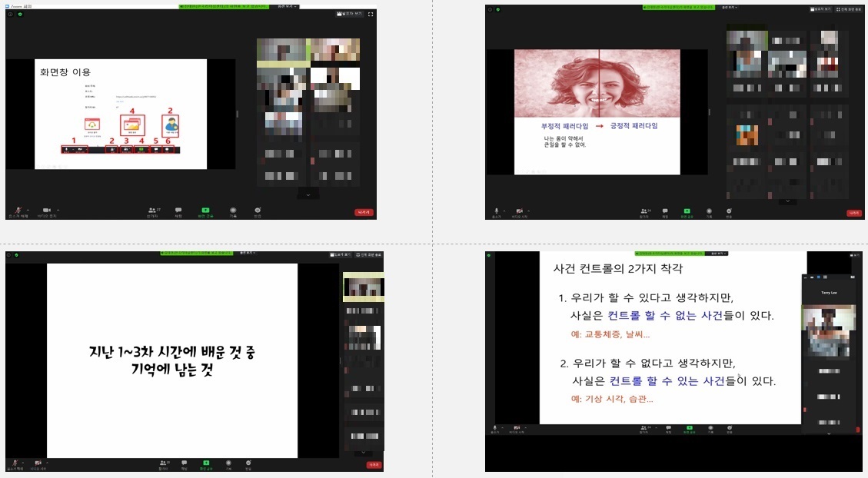868x478 pixels.
Task: Show more participants chevron in 화면창 이용 window
Action: click(x=308, y=194)
